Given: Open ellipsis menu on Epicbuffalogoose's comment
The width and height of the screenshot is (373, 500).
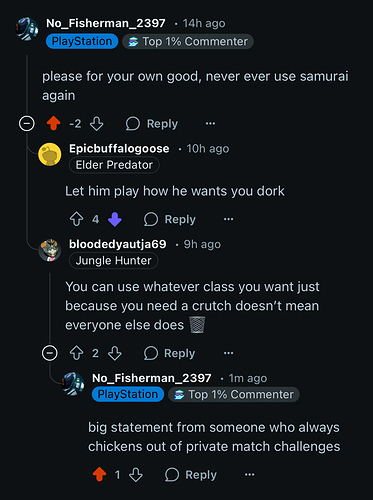Looking at the screenshot, I should point(228,219).
